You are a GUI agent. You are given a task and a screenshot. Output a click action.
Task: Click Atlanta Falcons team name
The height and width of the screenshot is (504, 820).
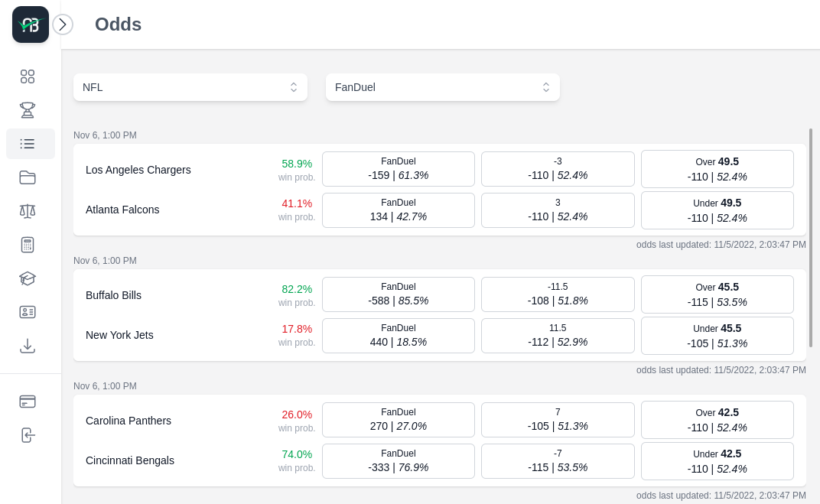[122, 210]
